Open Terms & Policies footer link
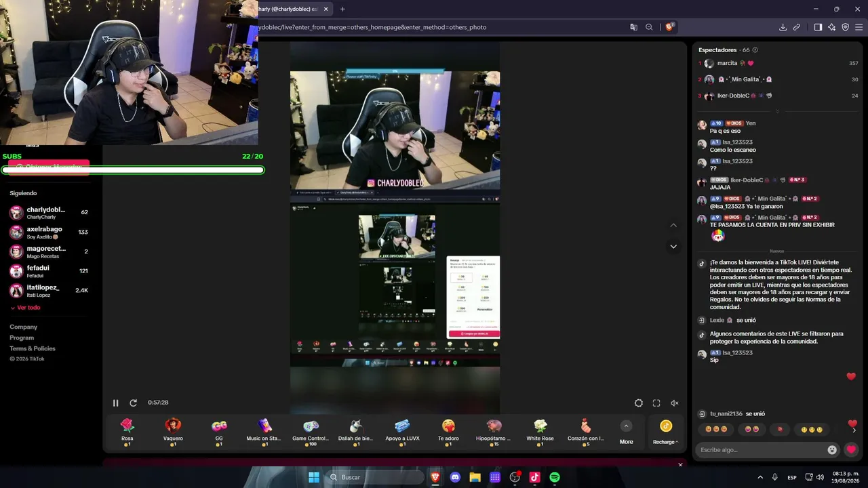Screen dimensions: 868x488 coord(33,348)
